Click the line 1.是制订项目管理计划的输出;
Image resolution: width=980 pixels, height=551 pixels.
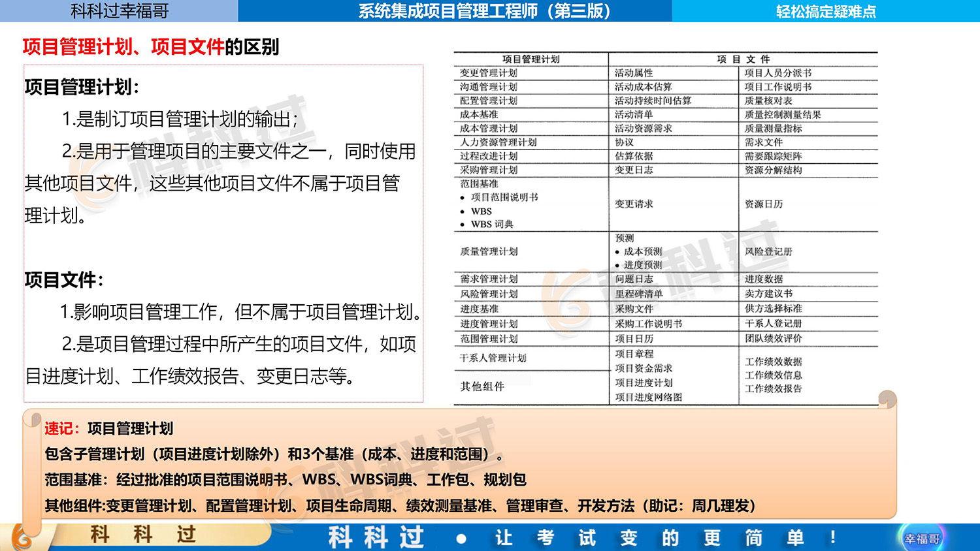180,119
